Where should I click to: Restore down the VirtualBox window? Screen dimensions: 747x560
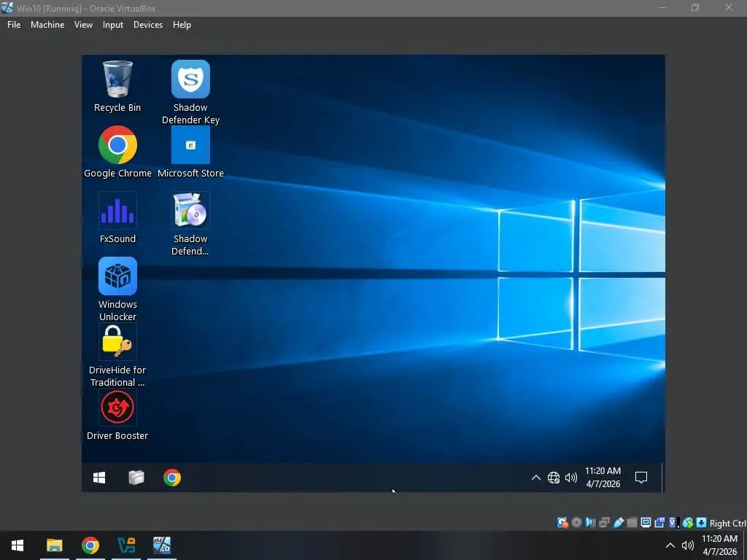[x=695, y=7]
